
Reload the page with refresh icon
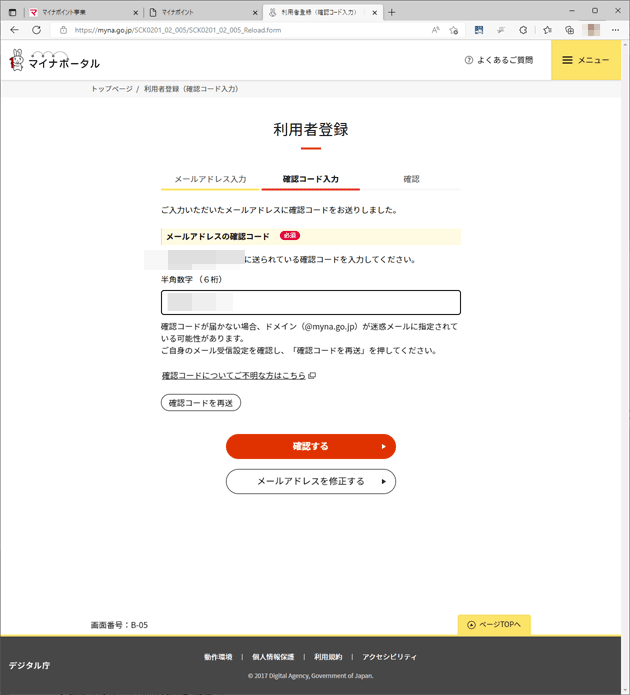tap(36, 30)
